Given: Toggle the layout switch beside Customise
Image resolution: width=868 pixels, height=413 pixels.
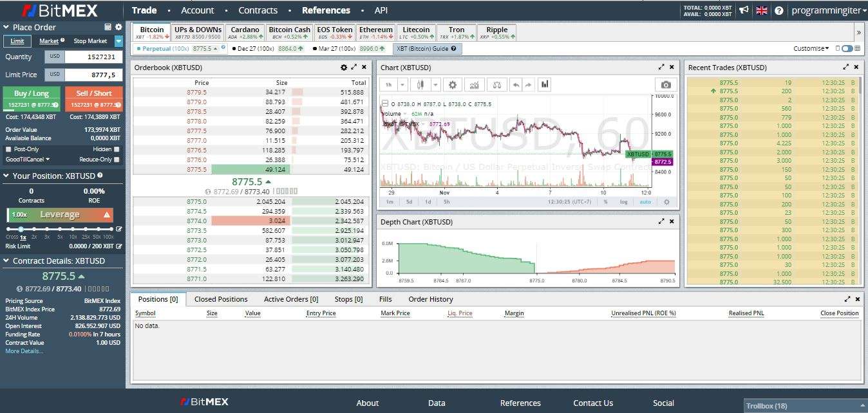Looking at the screenshot, I should click(x=847, y=48).
